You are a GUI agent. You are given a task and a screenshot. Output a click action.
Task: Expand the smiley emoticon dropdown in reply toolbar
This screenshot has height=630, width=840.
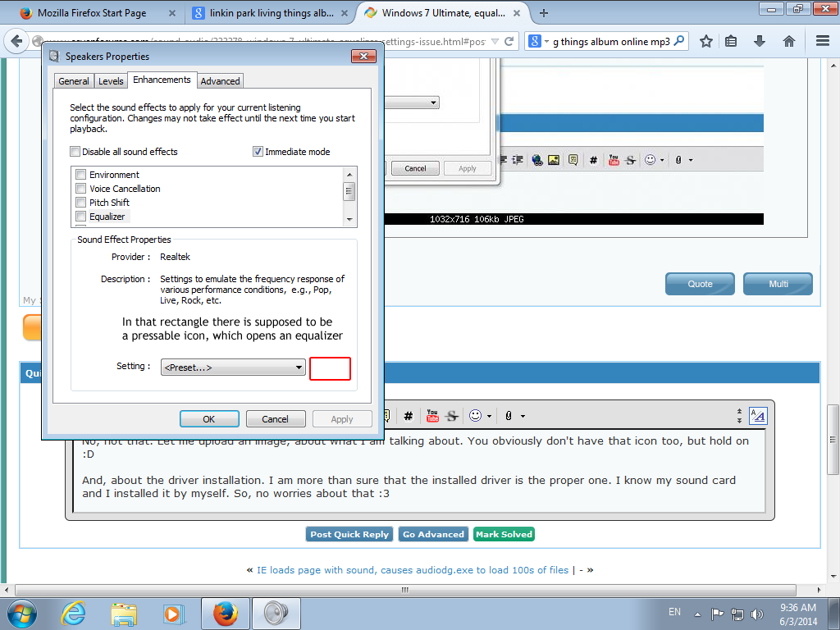[489, 416]
